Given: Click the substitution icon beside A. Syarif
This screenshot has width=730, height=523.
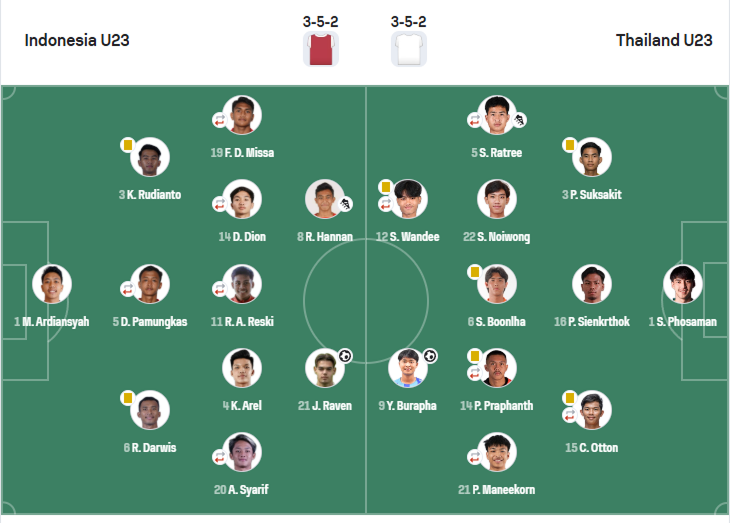Looking at the screenshot, I should (x=219, y=457).
